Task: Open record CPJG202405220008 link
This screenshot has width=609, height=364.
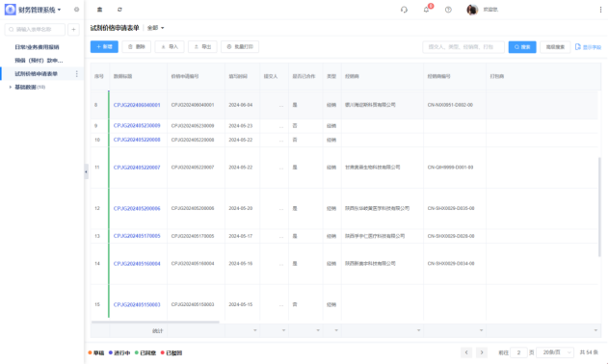Action: pyautogui.click(x=137, y=140)
